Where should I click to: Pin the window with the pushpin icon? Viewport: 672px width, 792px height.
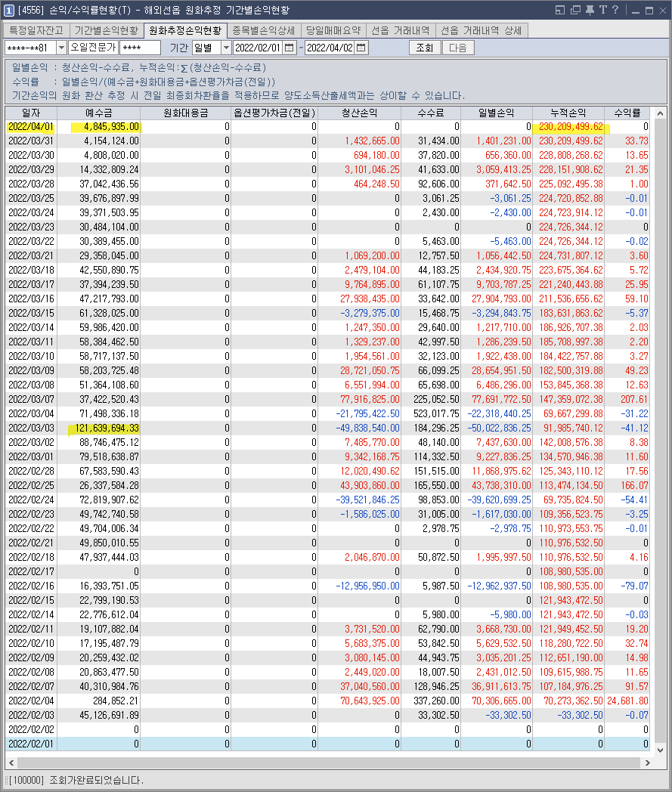590,10
